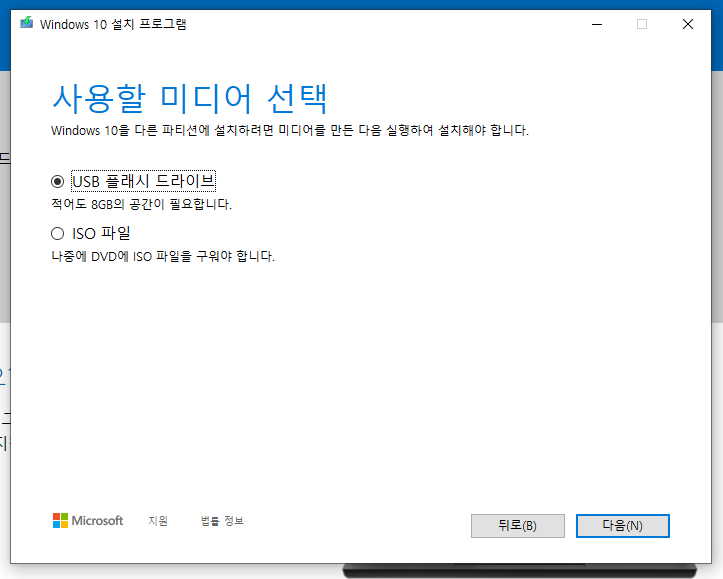Click the text 적어도 8GB의 공간이 필요합니다

142,204
